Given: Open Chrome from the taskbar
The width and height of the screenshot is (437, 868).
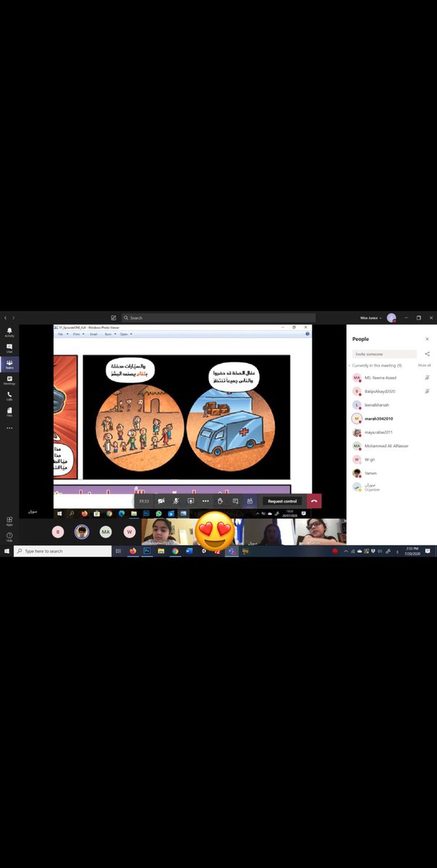Looking at the screenshot, I should click(x=175, y=551).
